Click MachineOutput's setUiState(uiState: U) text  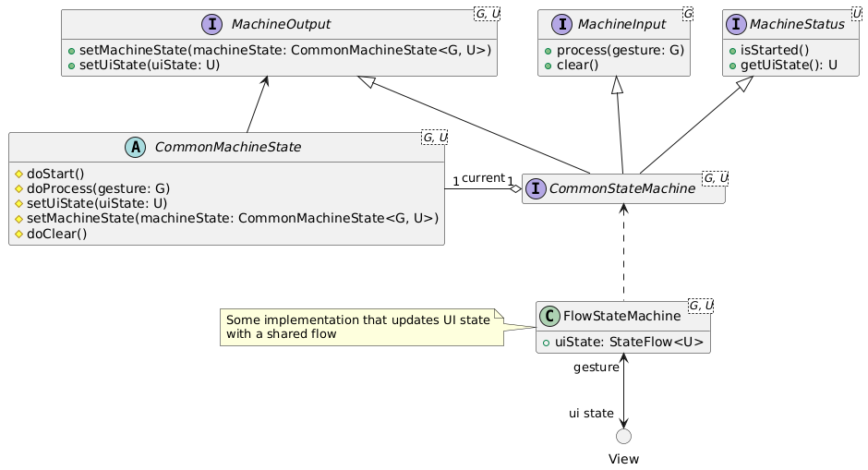(x=150, y=66)
